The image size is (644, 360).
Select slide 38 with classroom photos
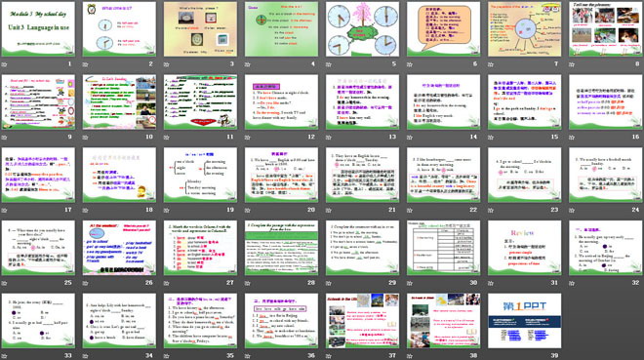tap(444, 321)
